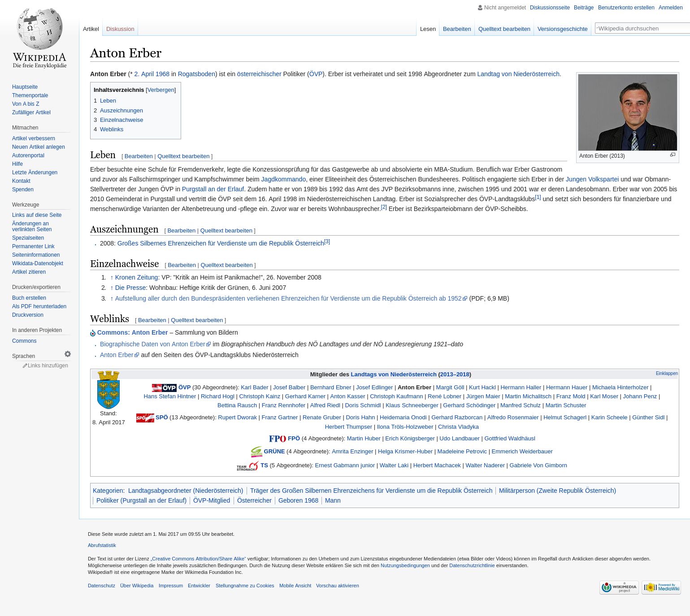The width and height of the screenshot is (690, 616).
Task: Focus the Wikipedia durchsuchen search field
Action: pos(642,28)
